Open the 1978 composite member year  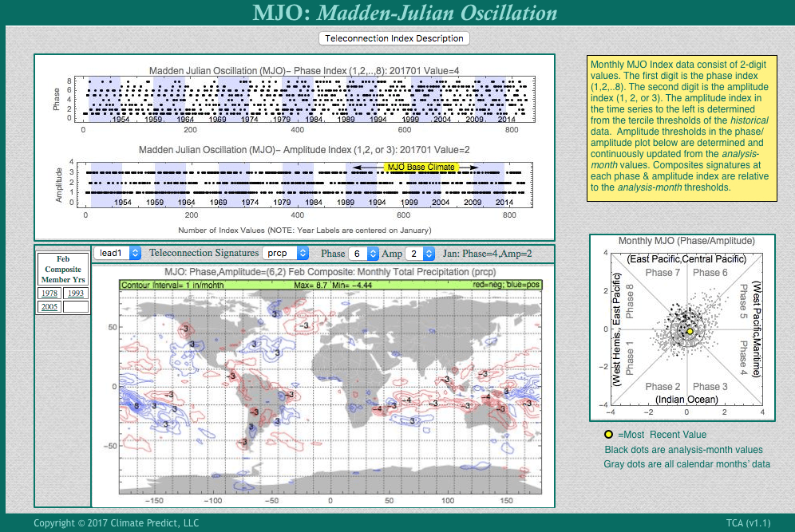click(x=49, y=293)
